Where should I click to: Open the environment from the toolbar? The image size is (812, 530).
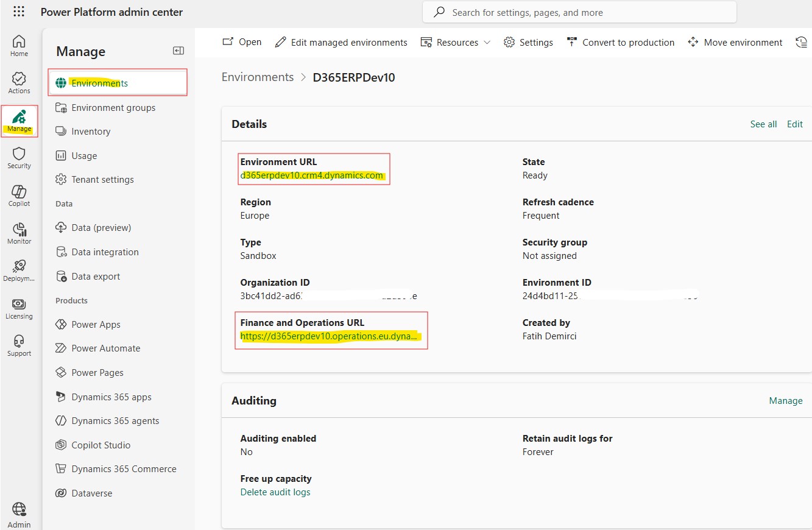coord(242,42)
